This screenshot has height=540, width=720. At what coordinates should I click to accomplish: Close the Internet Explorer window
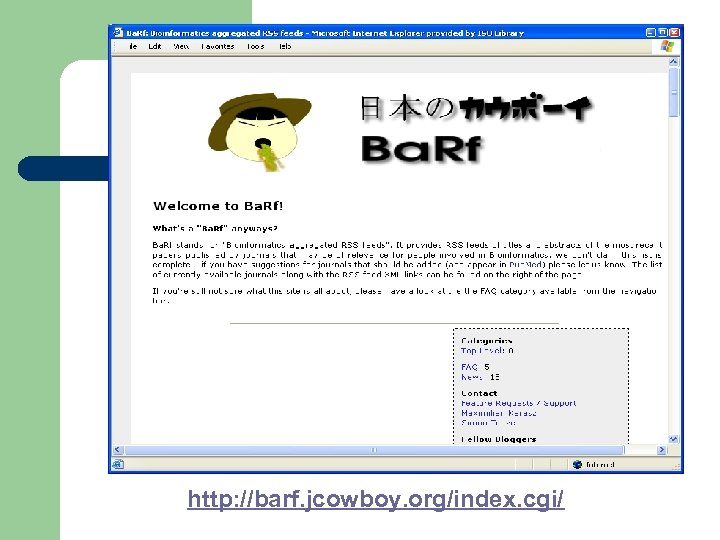(674, 33)
